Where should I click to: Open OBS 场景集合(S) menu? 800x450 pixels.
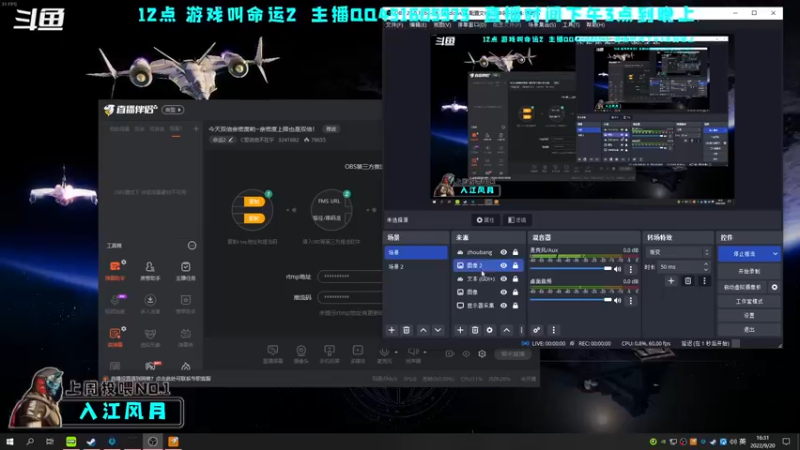[x=542, y=24]
